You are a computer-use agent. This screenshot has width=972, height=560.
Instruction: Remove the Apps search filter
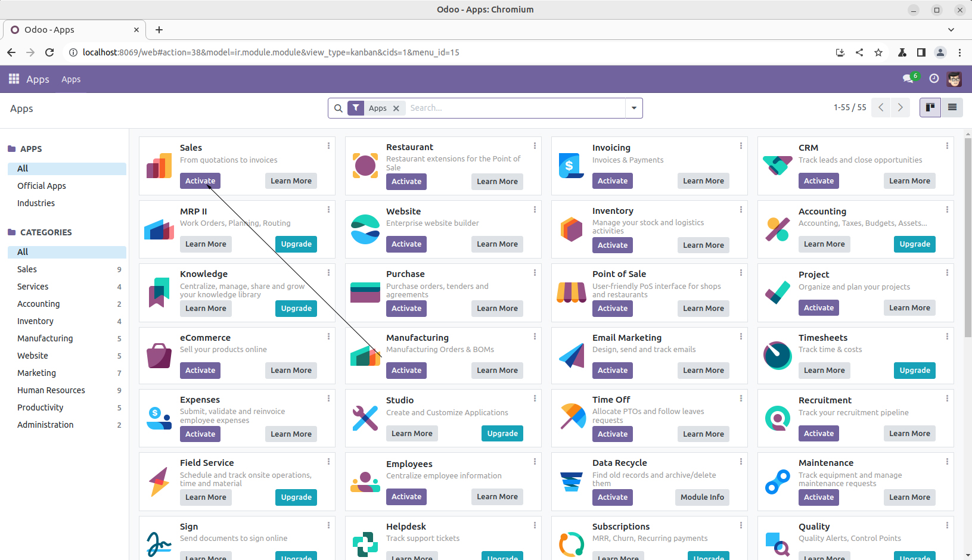coord(396,108)
